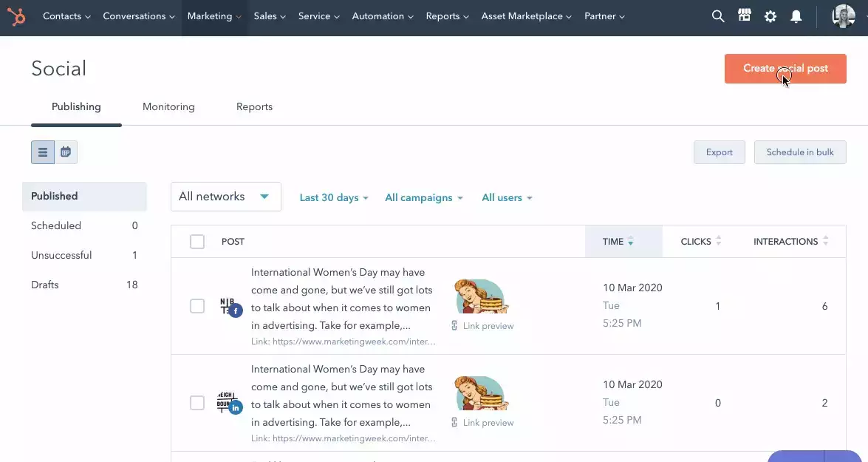Click the HubSpot sprocket logo
The height and width of the screenshot is (462, 868).
pos(16,16)
